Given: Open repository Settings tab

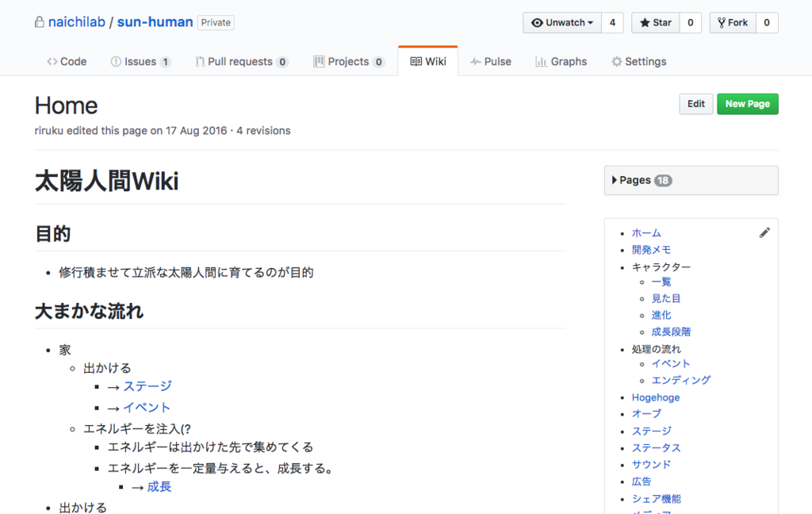Looking at the screenshot, I should [x=639, y=62].
